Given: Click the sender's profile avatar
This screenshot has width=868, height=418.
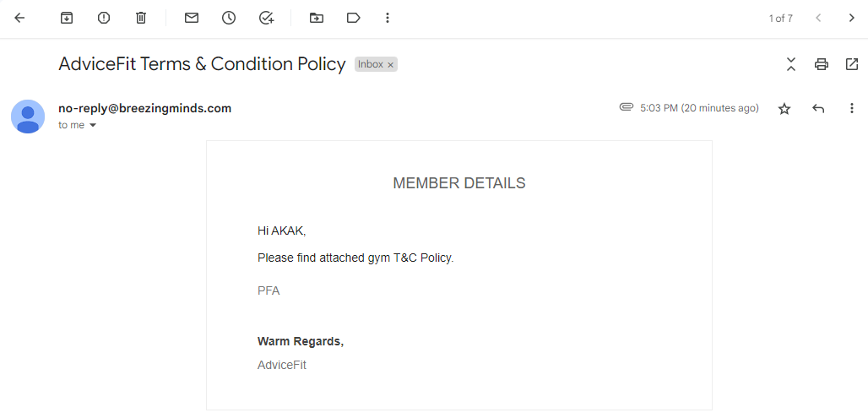Looking at the screenshot, I should 28,116.
